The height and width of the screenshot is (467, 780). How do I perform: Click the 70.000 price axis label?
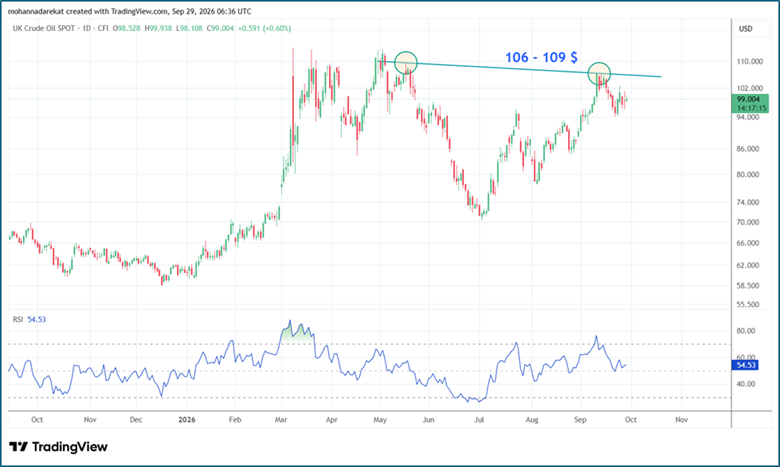click(x=748, y=222)
